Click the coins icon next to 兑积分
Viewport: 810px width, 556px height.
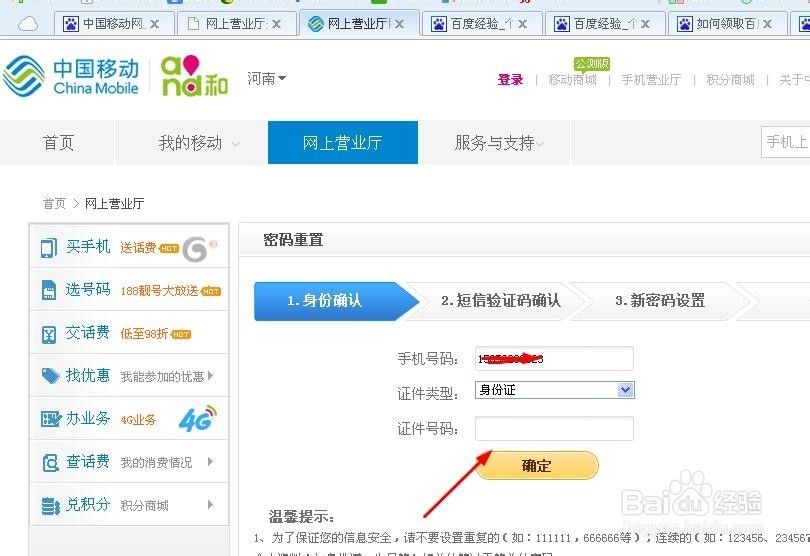50,505
